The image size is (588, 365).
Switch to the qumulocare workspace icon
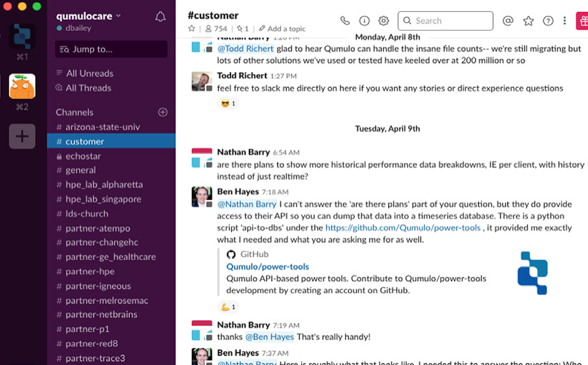point(22,36)
